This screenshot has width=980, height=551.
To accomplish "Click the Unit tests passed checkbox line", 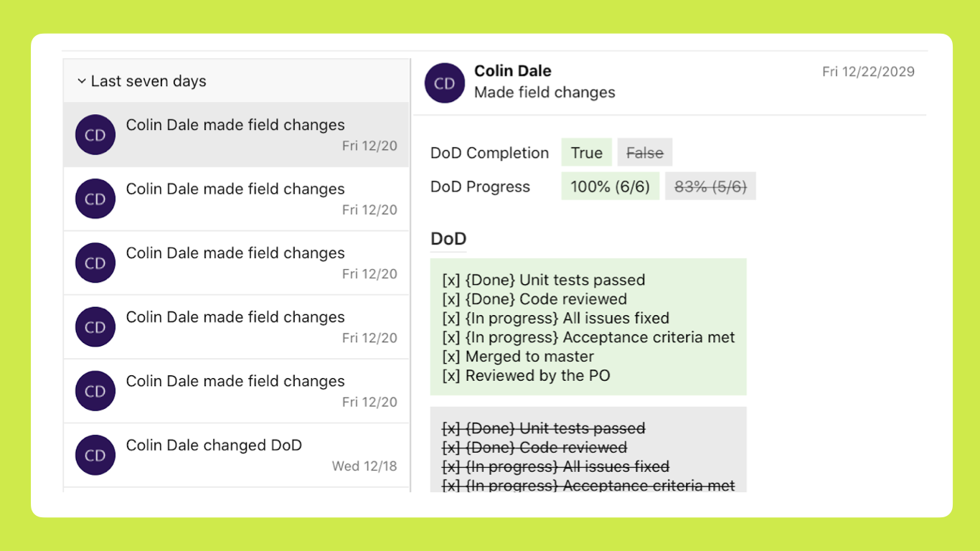I will [544, 280].
